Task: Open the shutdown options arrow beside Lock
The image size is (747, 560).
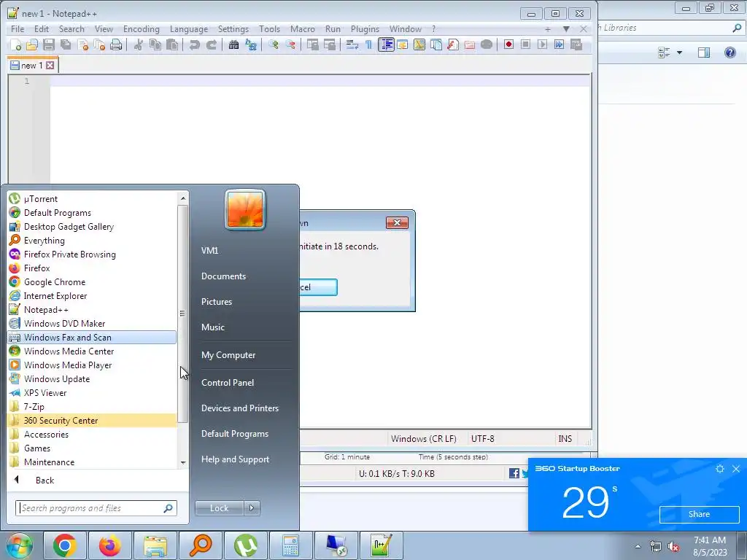Action: pyautogui.click(x=252, y=508)
